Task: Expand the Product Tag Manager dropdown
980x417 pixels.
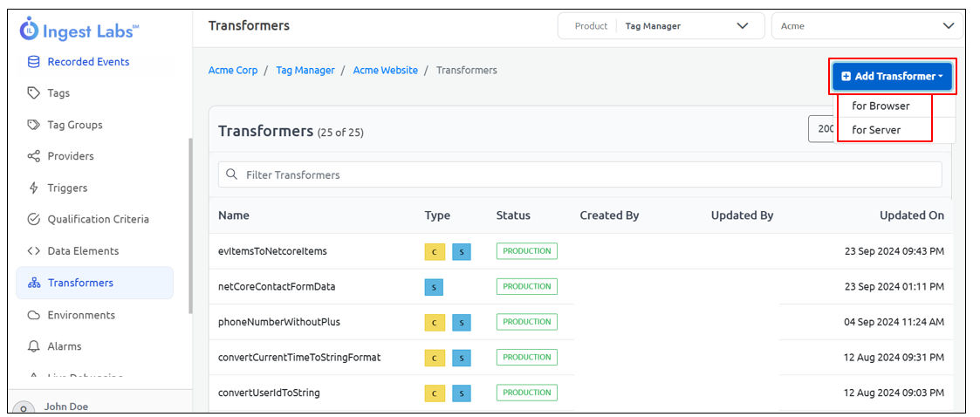Action: [661, 26]
